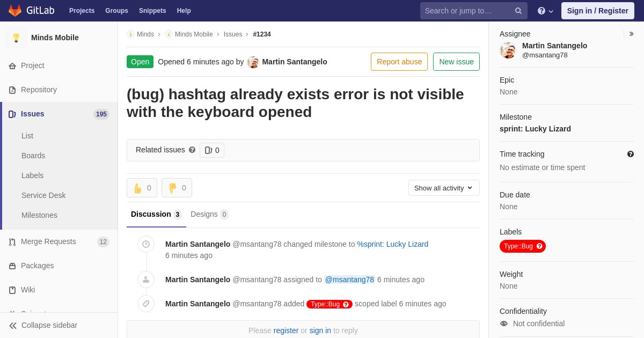
Task: Open %sprint: Lucky Lizard milestone link
Action: (393, 244)
